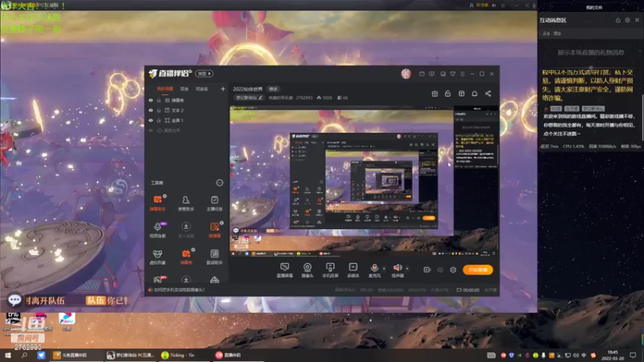Open the Epic Games desktop shortcut

13,324
